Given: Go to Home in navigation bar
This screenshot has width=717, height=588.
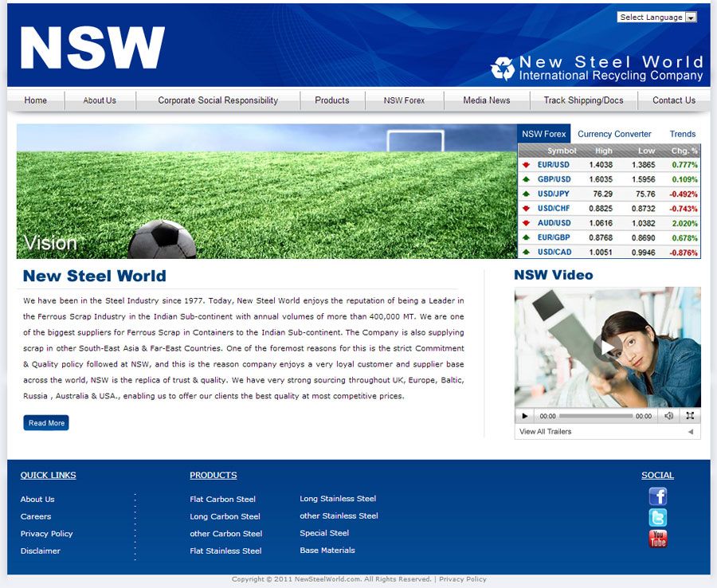Looking at the screenshot, I should (x=36, y=100).
